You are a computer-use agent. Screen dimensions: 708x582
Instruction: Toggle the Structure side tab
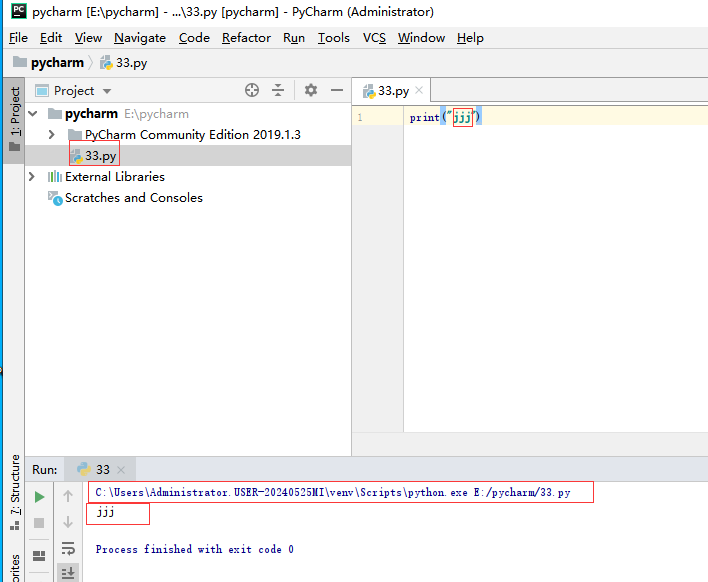[15, 492]
